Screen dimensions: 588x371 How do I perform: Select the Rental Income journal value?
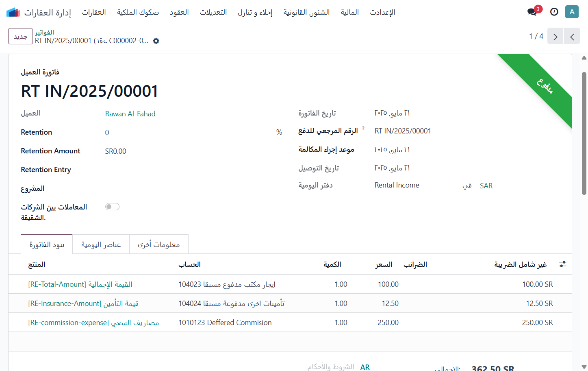point(397,185)
